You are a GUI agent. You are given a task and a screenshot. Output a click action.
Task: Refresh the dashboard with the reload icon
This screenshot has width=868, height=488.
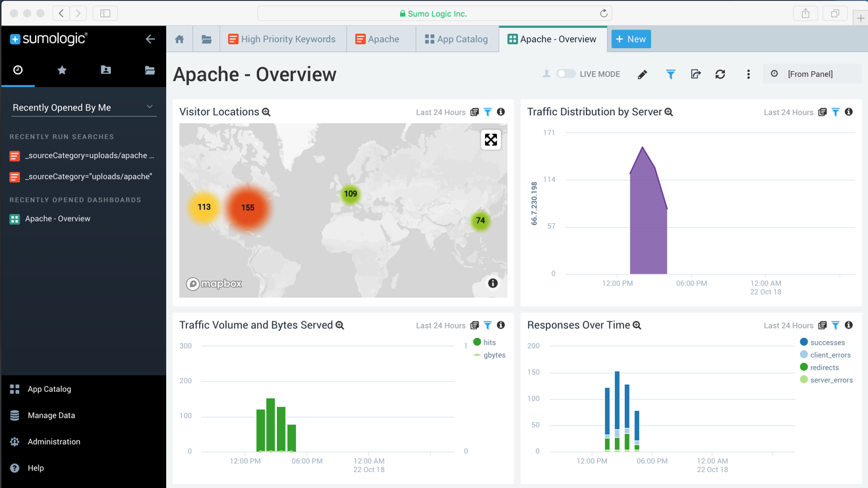pyautogui.click(x=720, y=74)
